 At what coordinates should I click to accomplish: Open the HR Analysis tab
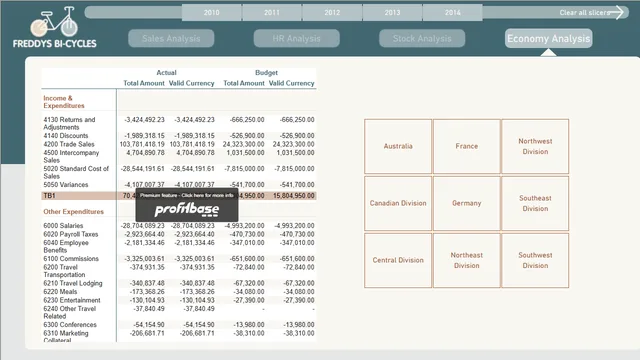pos(296,38)
